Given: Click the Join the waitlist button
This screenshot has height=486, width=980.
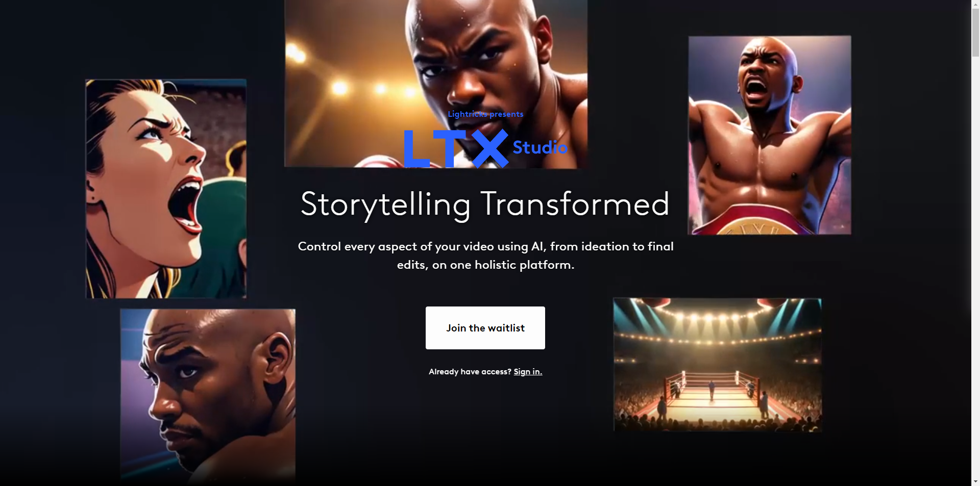Looking at the screenshot, I should [x=485, y=328].
